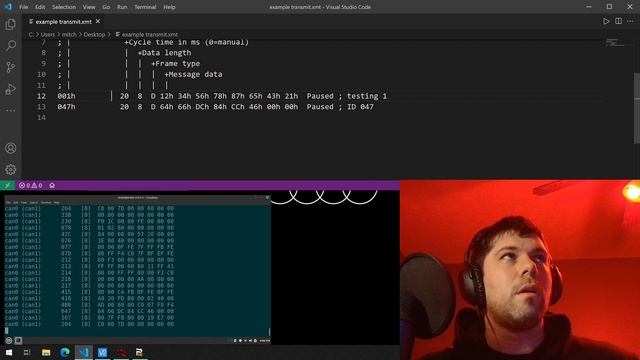The image size is (640, 360).
Task: Open the Terminal menu
Action: pyautogui.click(x=145, y=7)
